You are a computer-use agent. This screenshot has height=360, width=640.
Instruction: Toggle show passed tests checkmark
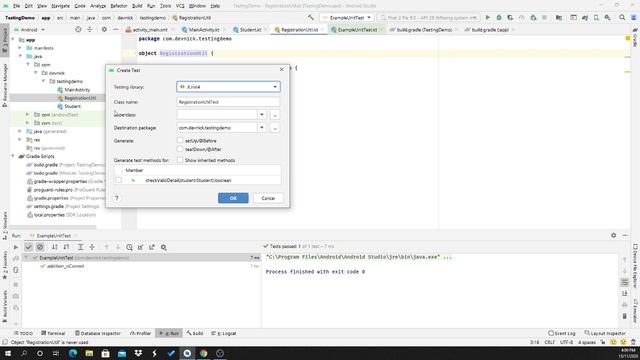[28, 247]
